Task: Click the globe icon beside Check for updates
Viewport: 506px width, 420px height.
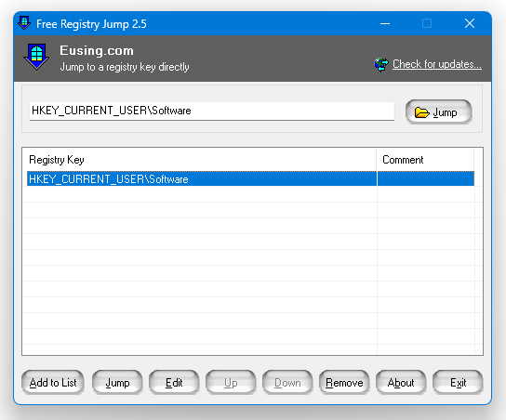Action: 381,64
